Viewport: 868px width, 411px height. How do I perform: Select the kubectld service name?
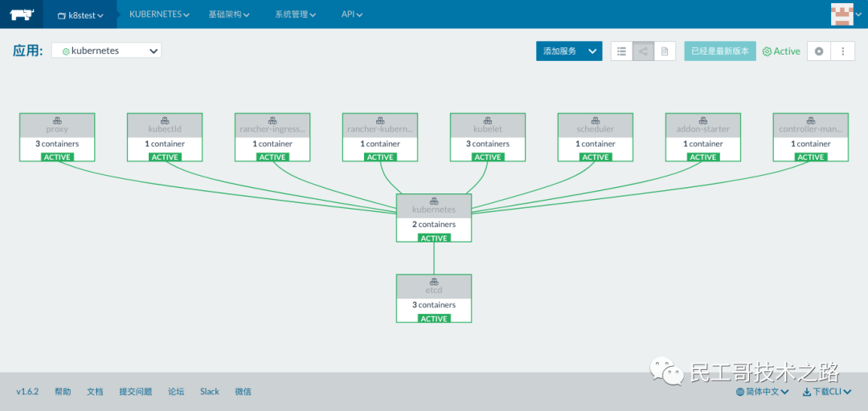165,129
